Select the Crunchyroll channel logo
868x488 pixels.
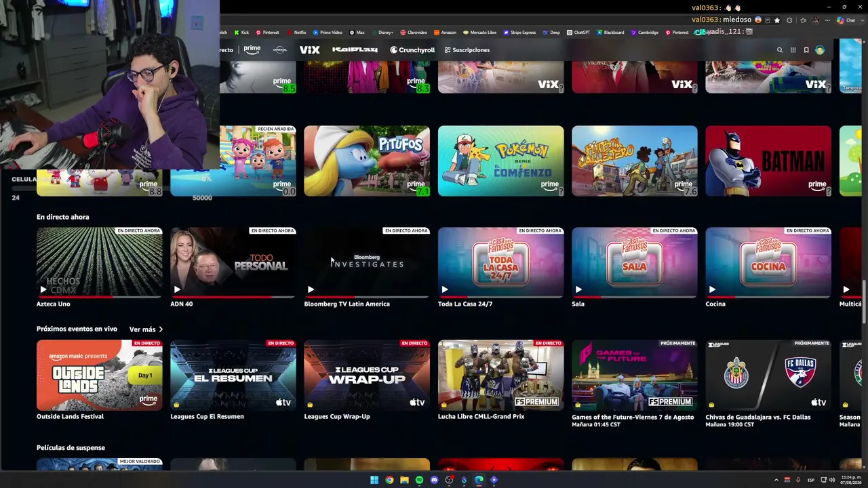412,49
